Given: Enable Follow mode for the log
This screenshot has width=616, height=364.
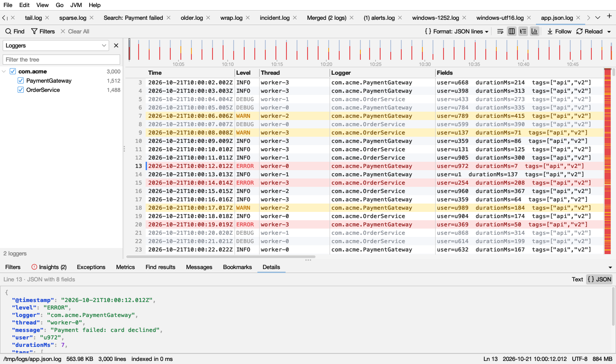Looking at the screenshot, I should (559, 31).
